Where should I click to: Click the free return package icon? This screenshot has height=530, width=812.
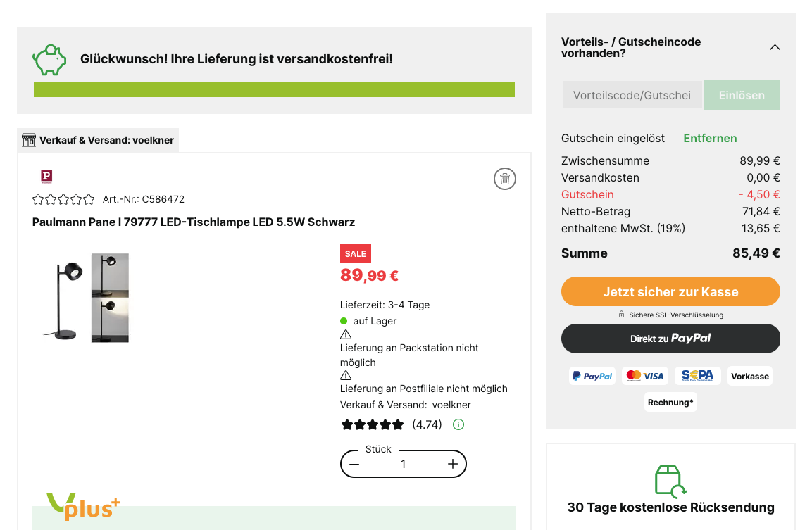(670, 481)
